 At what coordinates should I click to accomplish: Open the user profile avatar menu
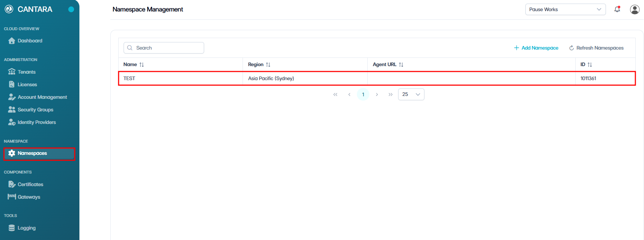tap(635, 9)
